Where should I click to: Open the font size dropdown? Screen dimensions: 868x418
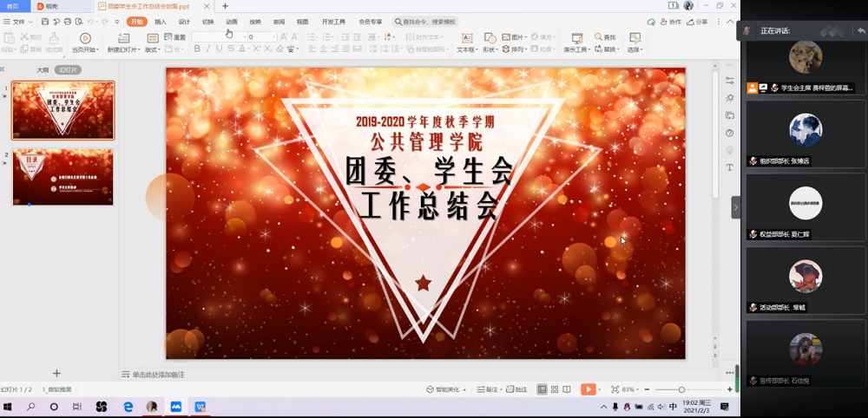[x=274, y=37]
